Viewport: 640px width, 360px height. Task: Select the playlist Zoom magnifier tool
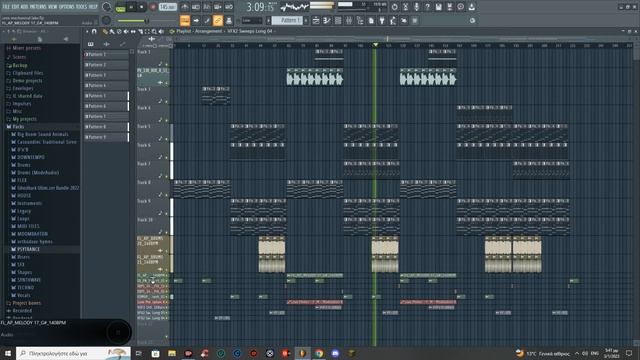click(154, 31)
